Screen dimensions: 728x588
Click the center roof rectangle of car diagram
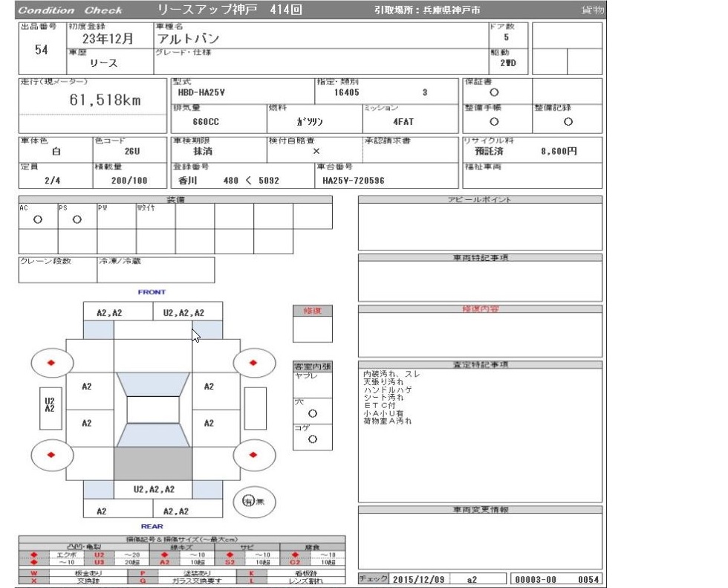[152, 410]
